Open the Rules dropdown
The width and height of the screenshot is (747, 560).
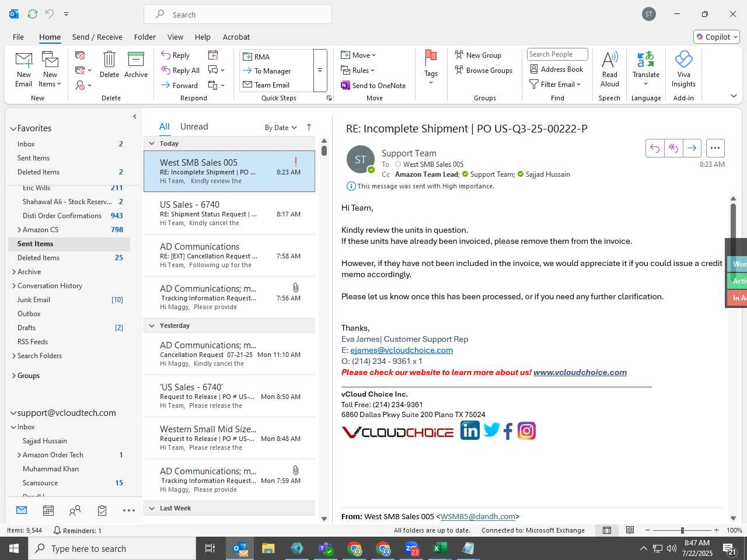click(358, 71)
